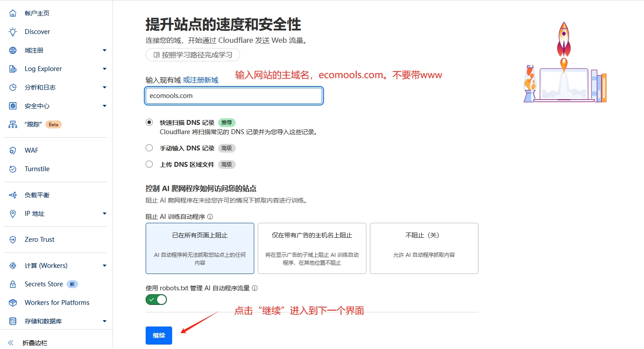Click the 提升站点的速度和安全性 heading

(x=223, y=24)
